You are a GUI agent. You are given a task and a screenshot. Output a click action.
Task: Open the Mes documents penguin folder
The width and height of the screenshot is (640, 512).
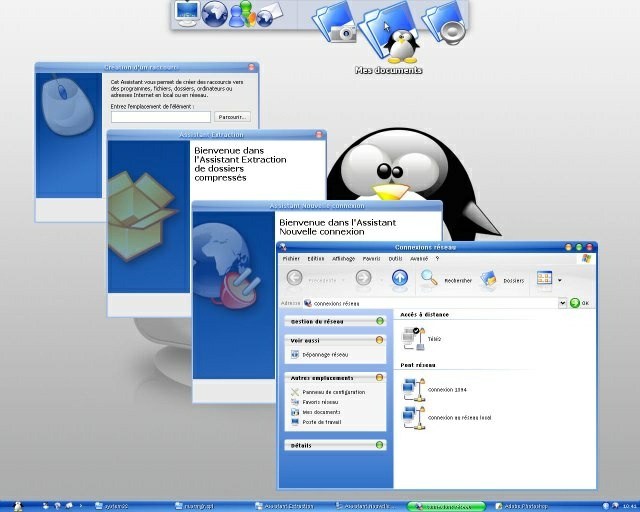click(389, 33)
